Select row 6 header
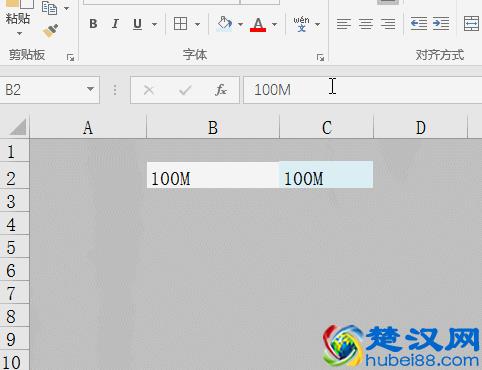The height and width of the screenshot is (370, 482). click(14, 270)
